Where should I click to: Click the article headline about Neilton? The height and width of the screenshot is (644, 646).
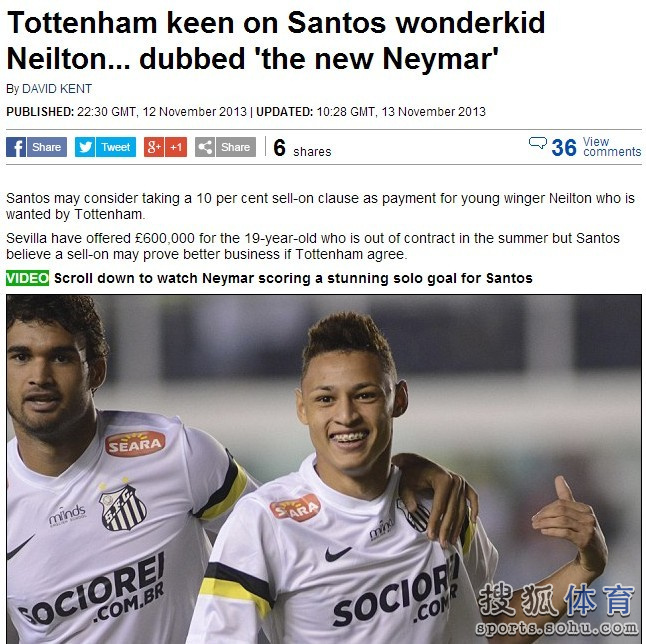pos(276,40)
